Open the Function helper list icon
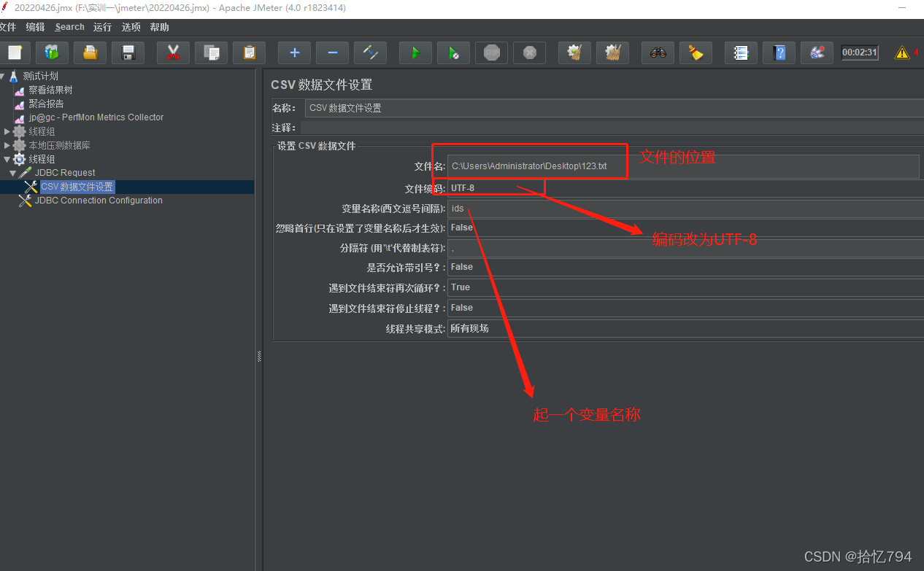 741,53
